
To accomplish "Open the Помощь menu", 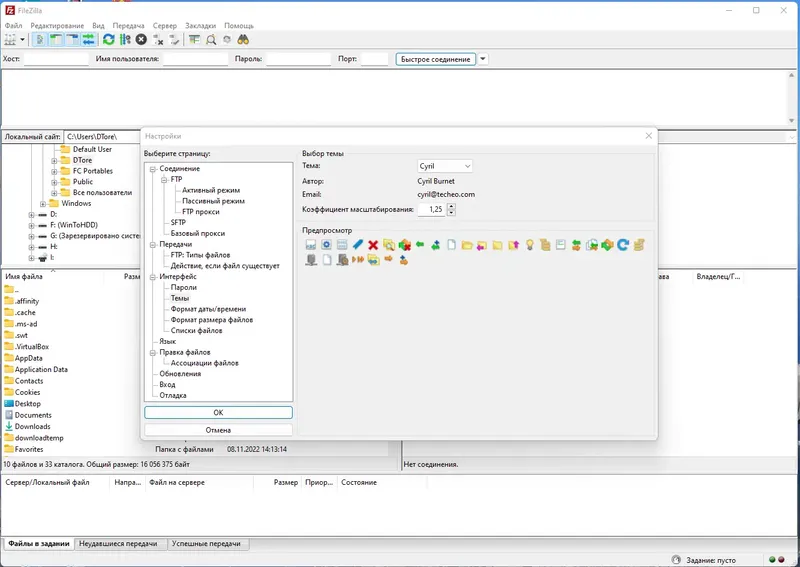I will (239, 26).
